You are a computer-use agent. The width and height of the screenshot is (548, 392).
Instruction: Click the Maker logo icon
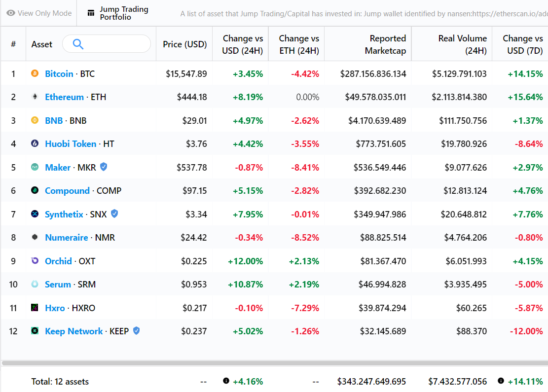(35, 167)
